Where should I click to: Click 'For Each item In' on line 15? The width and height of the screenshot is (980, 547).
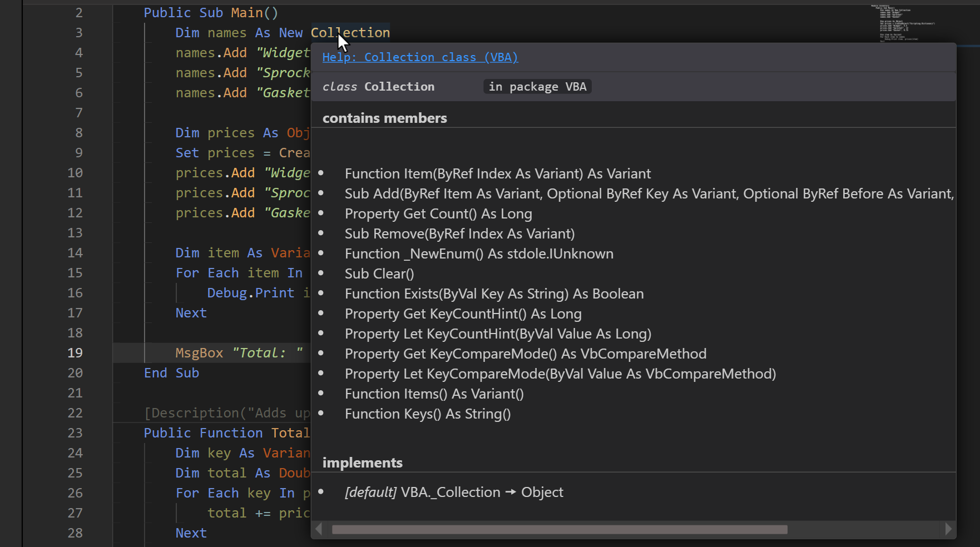(239, 273)
